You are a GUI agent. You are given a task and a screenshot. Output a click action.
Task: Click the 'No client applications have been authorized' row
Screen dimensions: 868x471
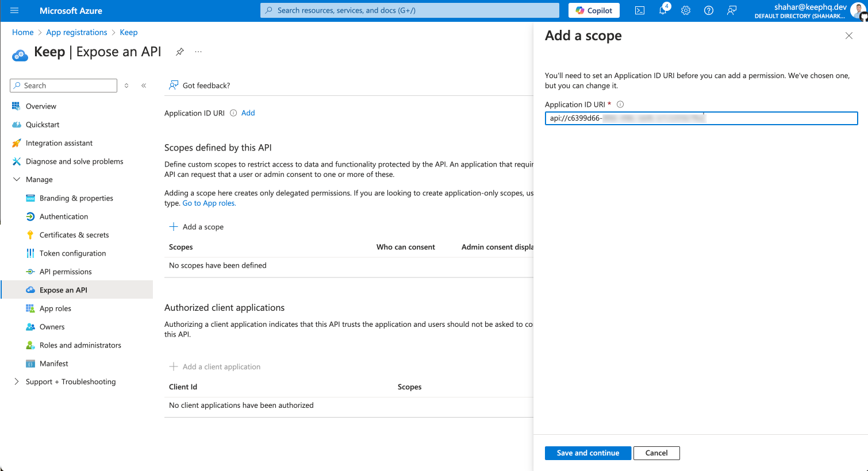(349, 406)
